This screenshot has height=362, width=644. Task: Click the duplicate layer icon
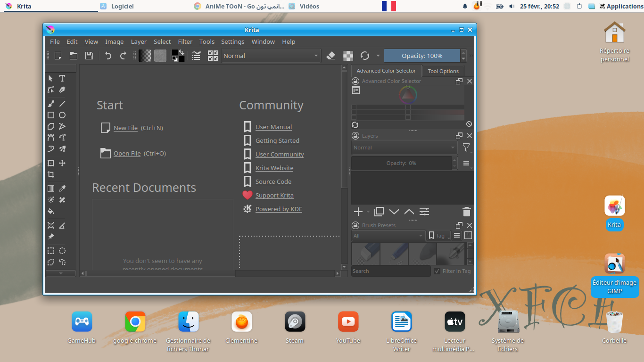(379, 212)
